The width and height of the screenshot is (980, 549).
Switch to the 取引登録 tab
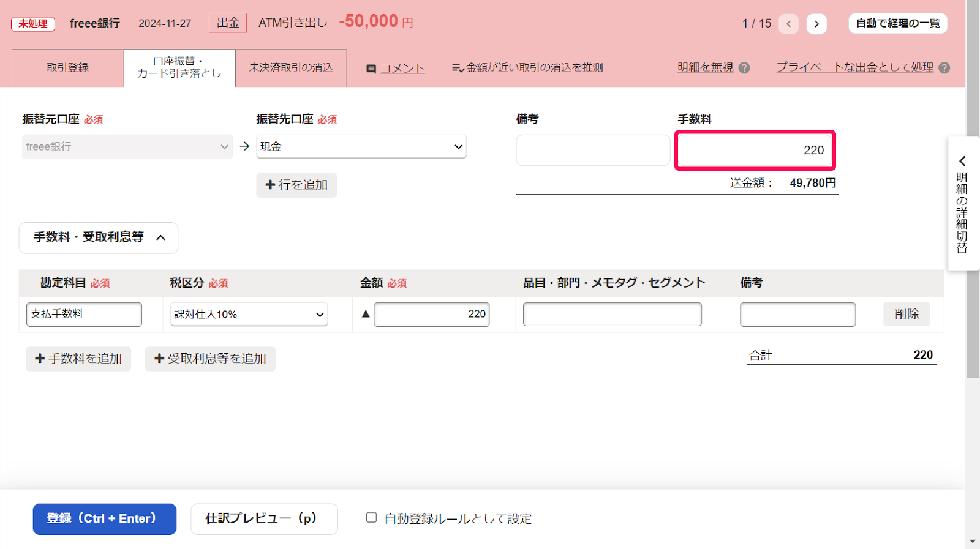[68, 68]
